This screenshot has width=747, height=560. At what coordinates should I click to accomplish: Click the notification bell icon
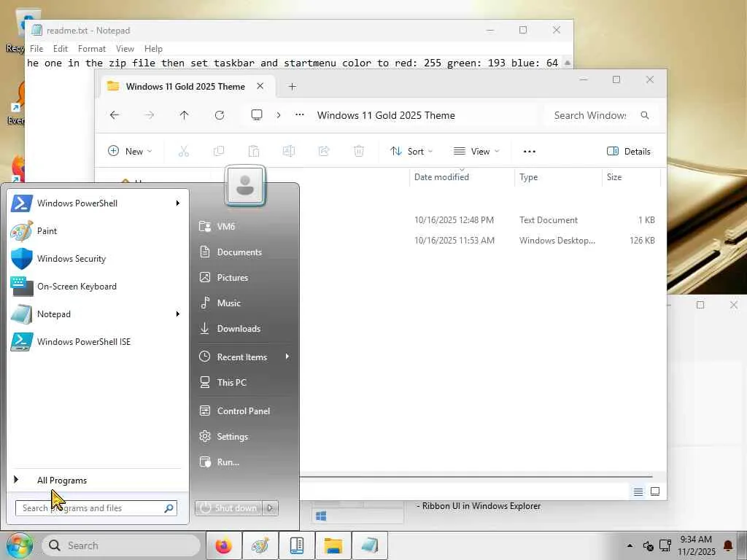[728, 545]
